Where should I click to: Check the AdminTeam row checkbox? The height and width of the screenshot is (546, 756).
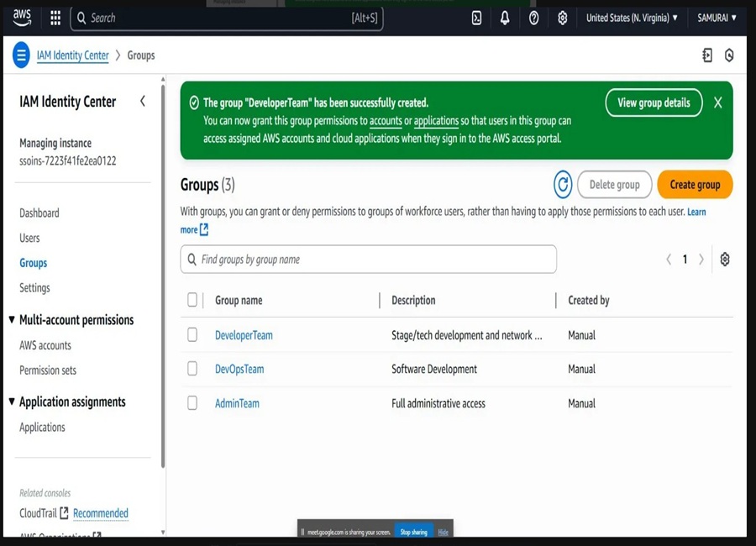(192, 402)
